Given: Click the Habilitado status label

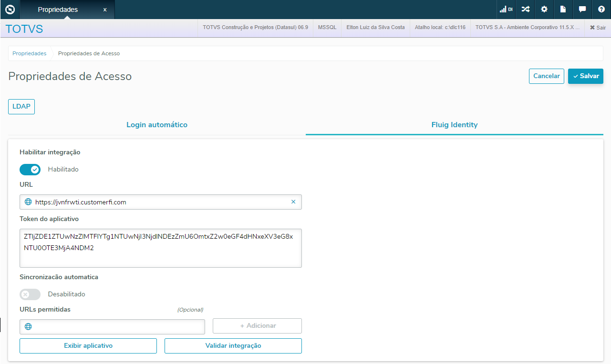Looking at the screenshot, I should point(63,170).
